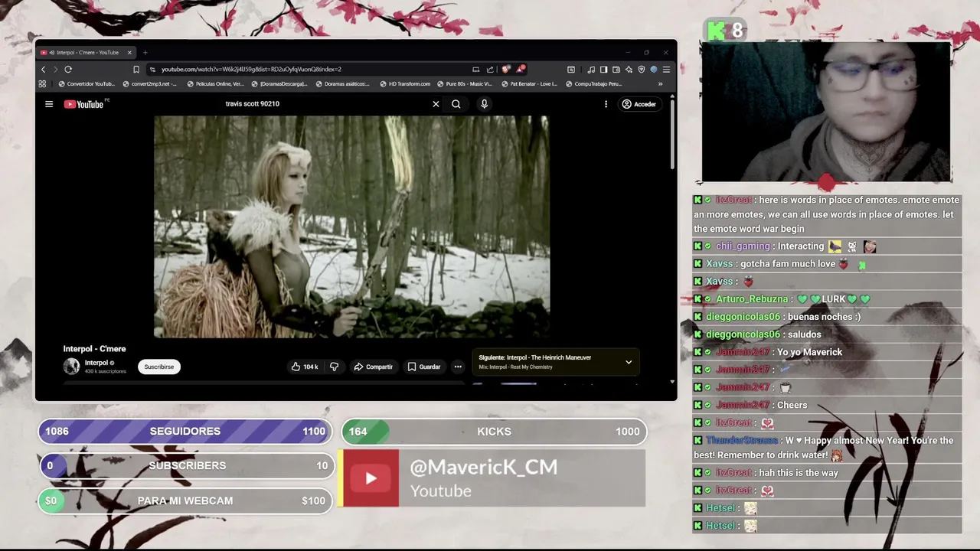Click the red YouTube play icon in overlay
Viewport: 980px width, 551px height.
pos(371,478)
